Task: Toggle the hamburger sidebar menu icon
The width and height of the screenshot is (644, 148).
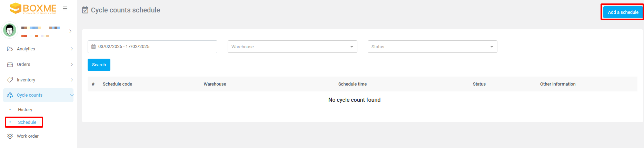Action: coord(65,8)
